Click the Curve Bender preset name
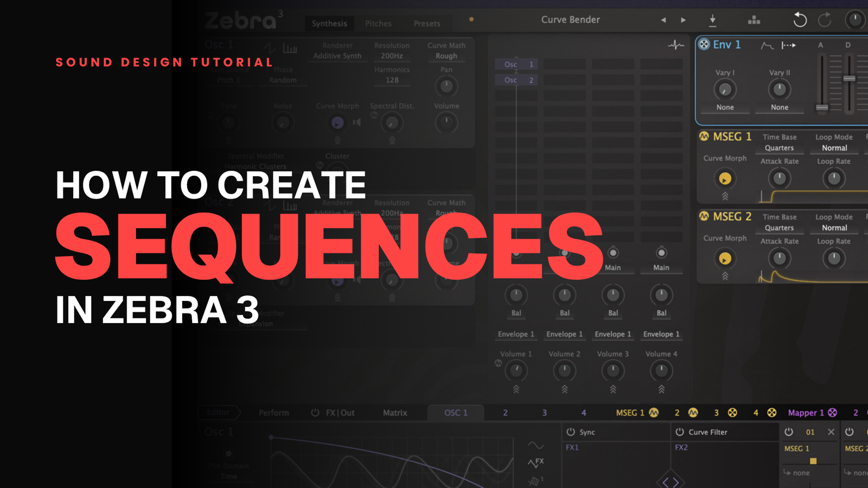868x488 pixels. point(571,20)
